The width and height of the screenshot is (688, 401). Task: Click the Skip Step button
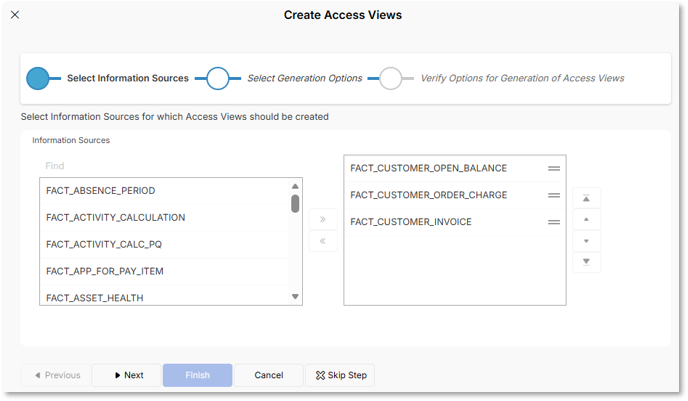tap(340, 375)
